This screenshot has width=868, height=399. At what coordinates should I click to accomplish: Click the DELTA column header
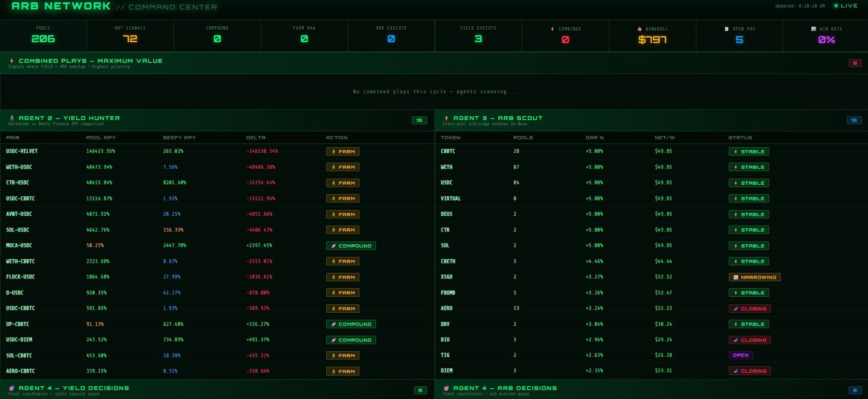tap(256, 138)
